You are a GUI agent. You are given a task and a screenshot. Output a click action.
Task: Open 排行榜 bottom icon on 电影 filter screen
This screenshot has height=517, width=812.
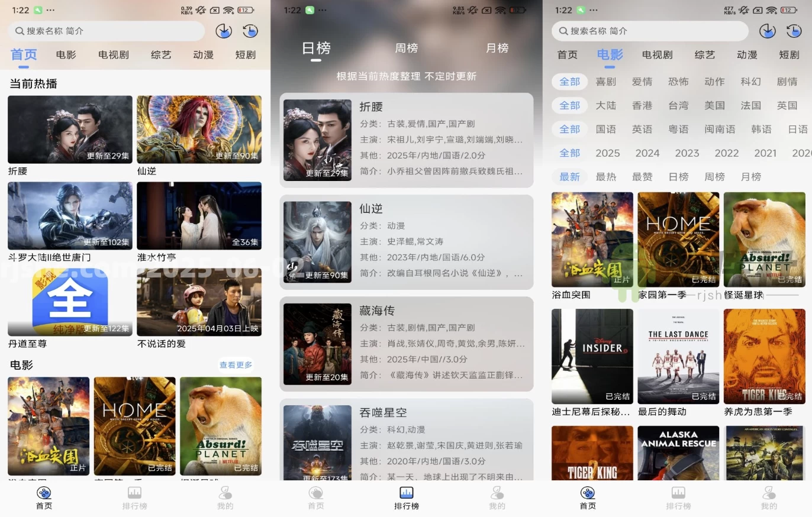(x=678, y=493)
